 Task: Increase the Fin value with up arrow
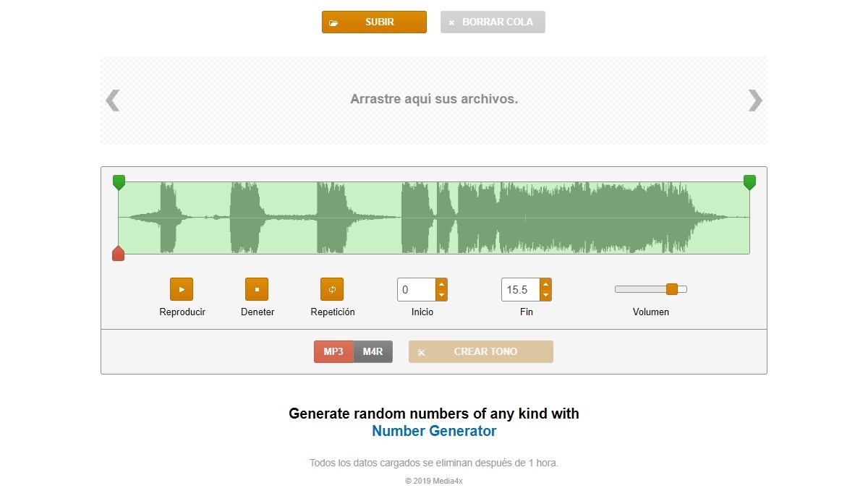click(x=545, y=284)
